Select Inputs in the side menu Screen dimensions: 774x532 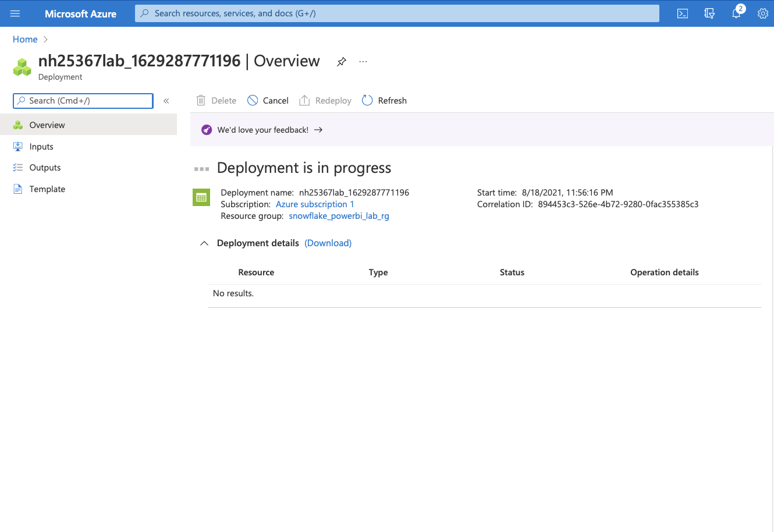click(41, 147)
